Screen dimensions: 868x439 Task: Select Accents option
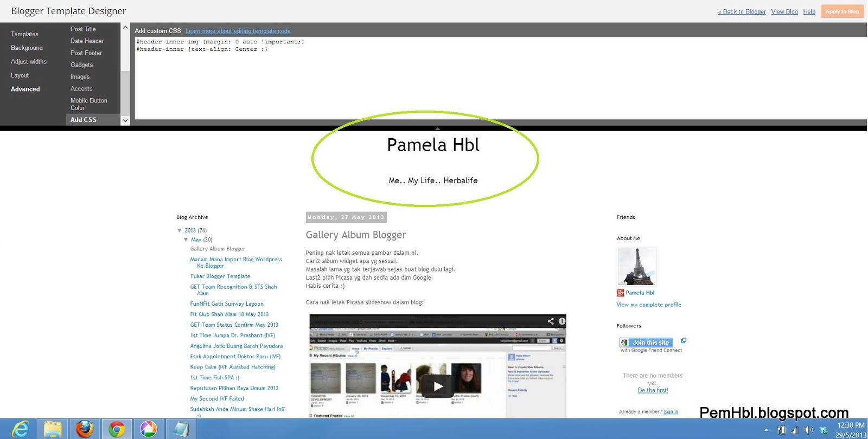coord(81,89)
